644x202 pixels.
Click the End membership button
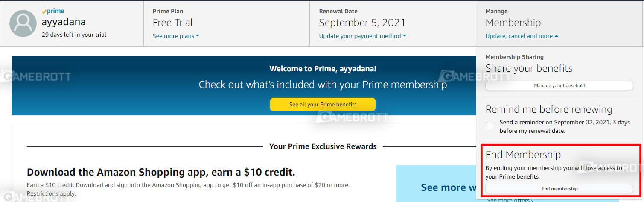pyautogui.click(x=559, y=189)
